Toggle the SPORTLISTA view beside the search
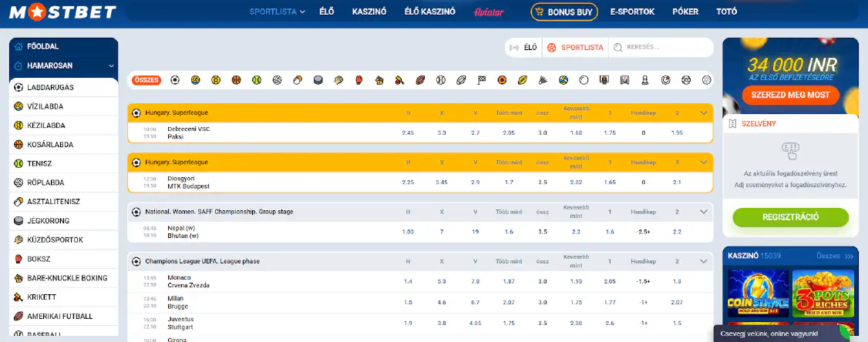The height and width of the screenshot is (342, 868). (575, 48)
